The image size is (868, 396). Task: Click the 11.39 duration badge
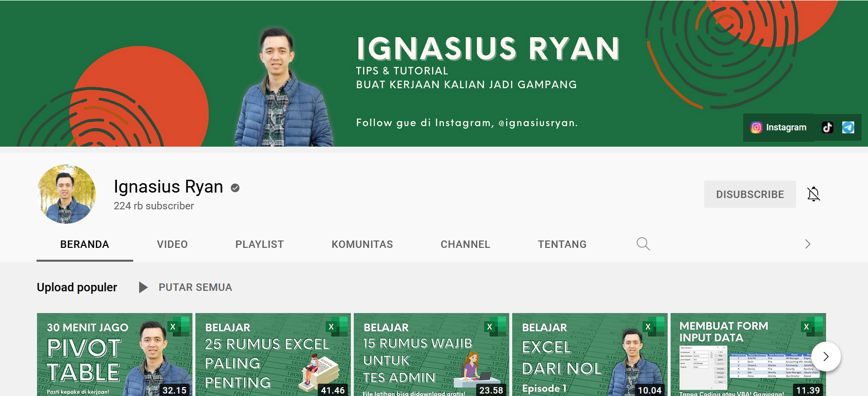(x=808, y=390)
